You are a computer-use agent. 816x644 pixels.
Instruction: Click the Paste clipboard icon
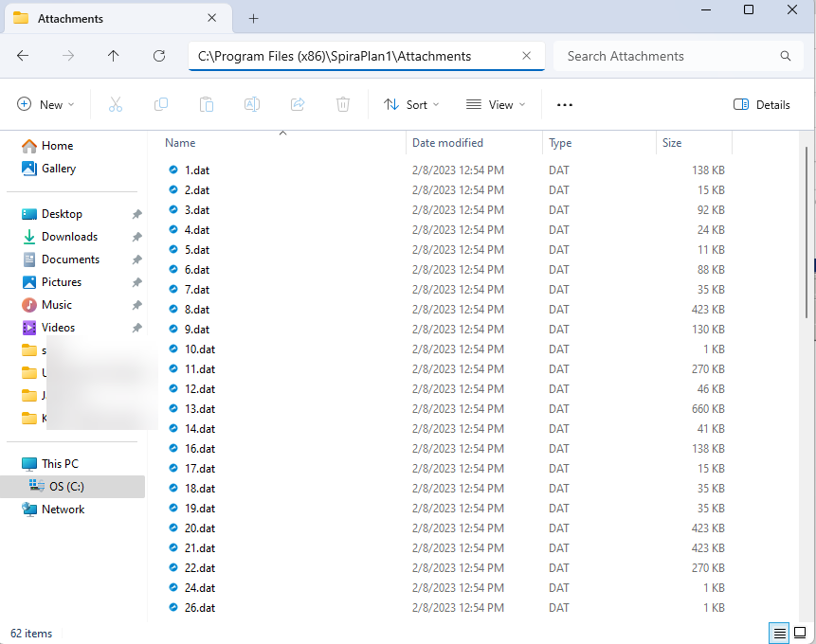click(207, 105)
